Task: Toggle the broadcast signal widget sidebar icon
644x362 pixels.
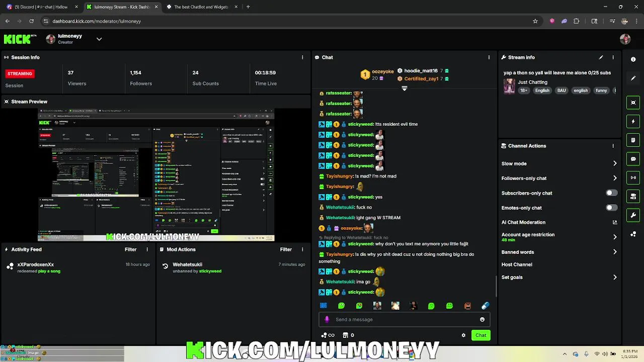Action: pyautogui.click(x=633, y=177)
